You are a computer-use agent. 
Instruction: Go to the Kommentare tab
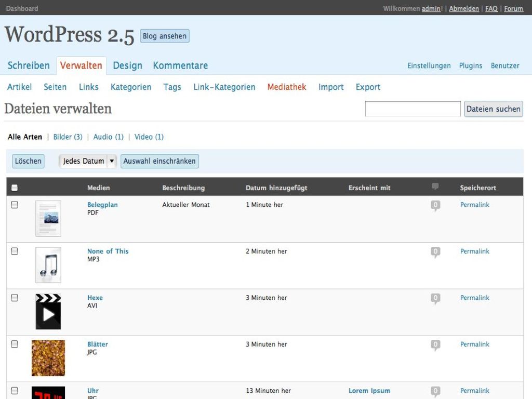point(180,65)
